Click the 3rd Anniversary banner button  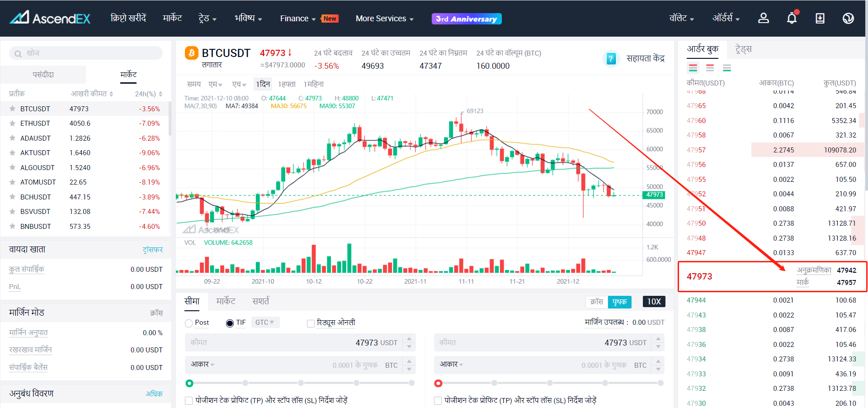coord(467,19)
